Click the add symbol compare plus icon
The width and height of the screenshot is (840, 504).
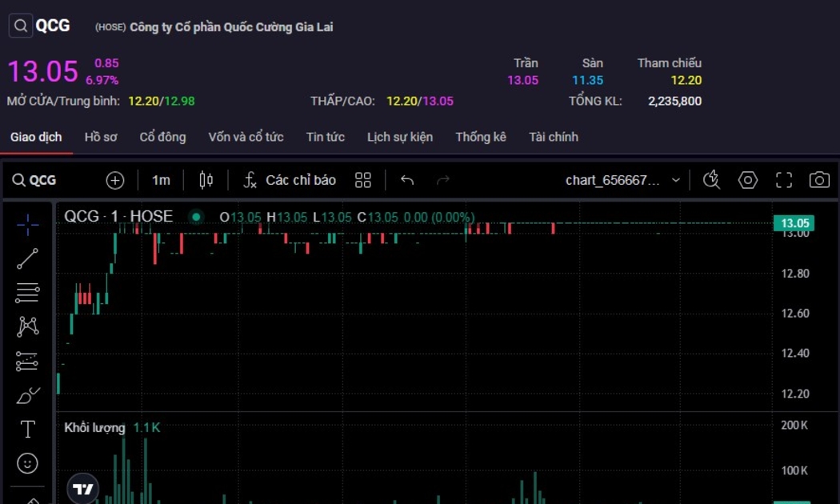coord(115,180)
